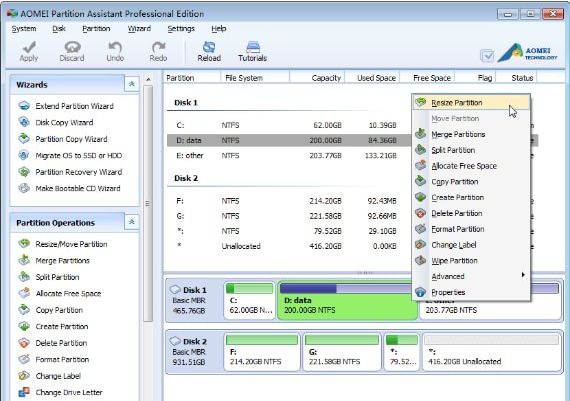Open the Help menu
Image resolution: width=570 pixels, height=401 pixels.
(219, 28)
